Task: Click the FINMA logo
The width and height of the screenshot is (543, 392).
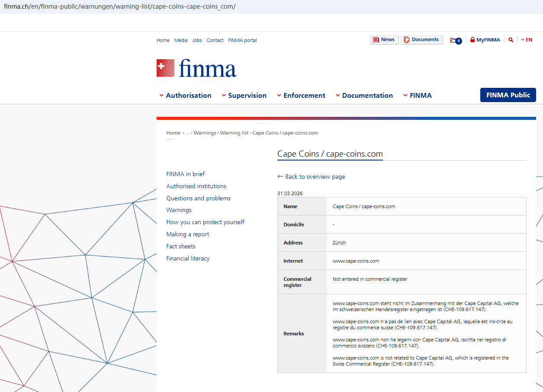Action: tap(196, 68)
